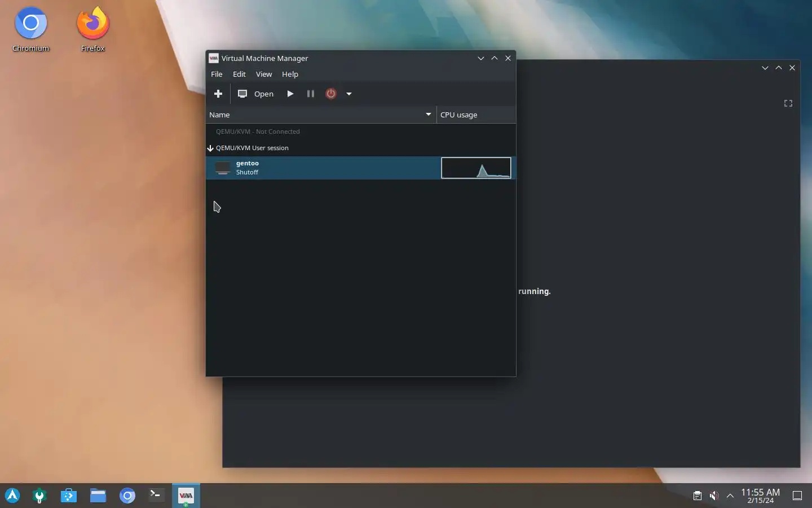Open the terminal from taskbar

click(x=156, y=496)
